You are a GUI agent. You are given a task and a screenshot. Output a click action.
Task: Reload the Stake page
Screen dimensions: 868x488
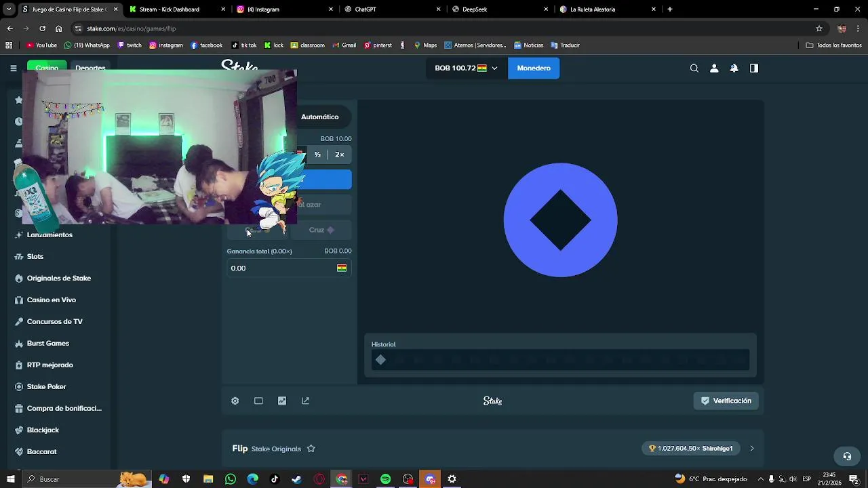[x=42, y=28]
